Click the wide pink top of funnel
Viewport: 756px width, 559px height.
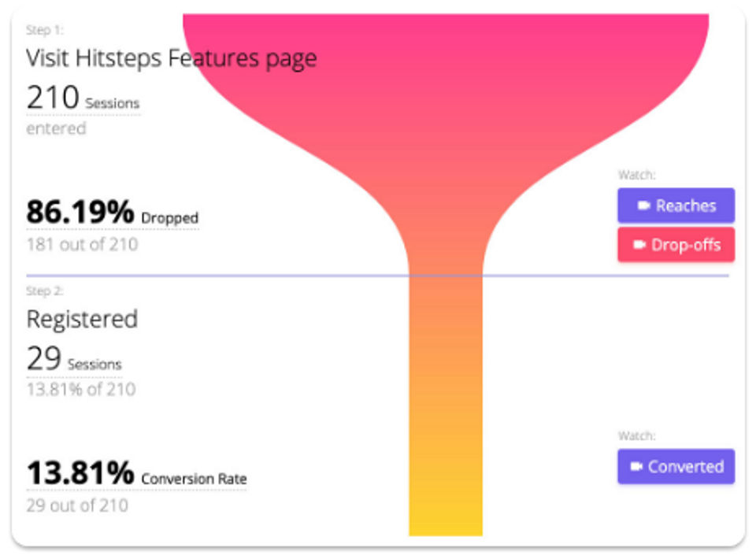(x=445, y=71)
